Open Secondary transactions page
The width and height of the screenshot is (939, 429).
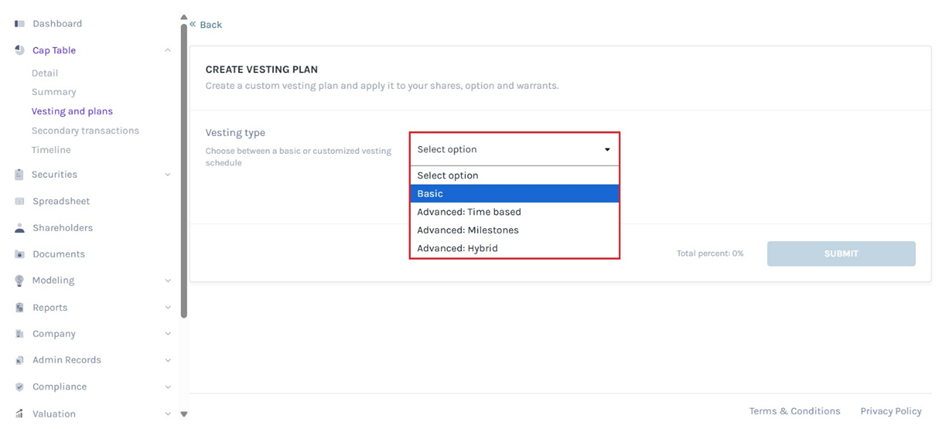click(x=85, y=131)
